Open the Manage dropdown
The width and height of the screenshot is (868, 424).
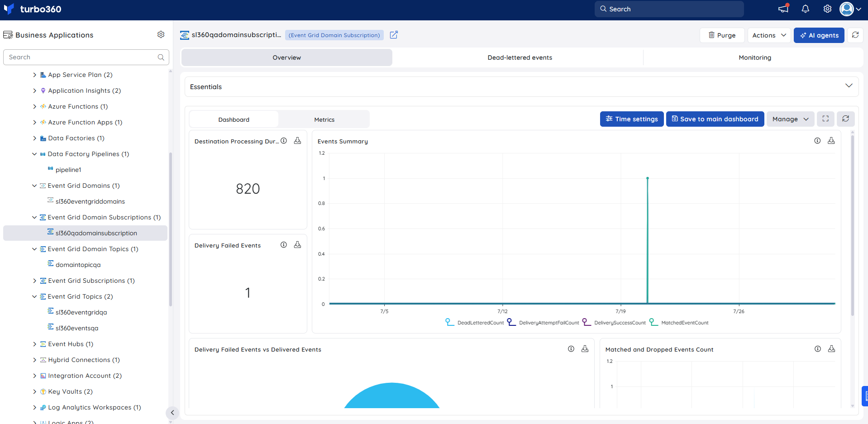point(790,119)
